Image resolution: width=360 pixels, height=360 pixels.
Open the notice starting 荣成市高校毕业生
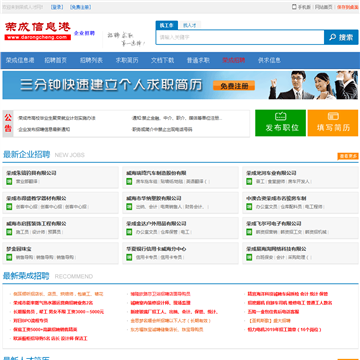(57, 118)
